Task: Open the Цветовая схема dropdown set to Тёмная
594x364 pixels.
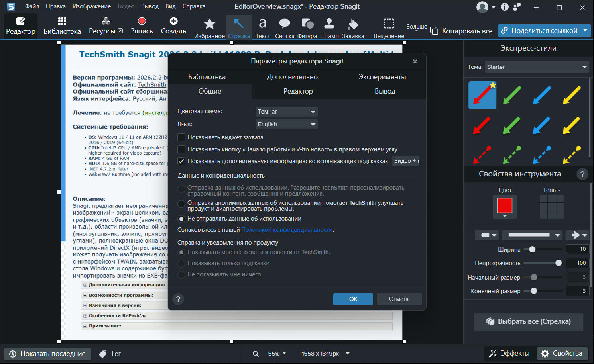Action: [x=286, y=112]
